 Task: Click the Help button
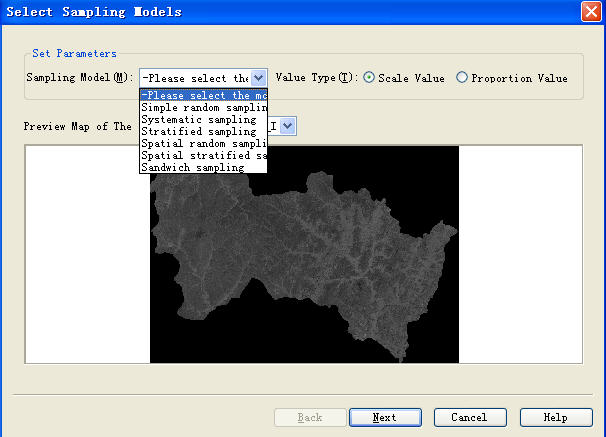pyautogui.click(x=556, y=417)
